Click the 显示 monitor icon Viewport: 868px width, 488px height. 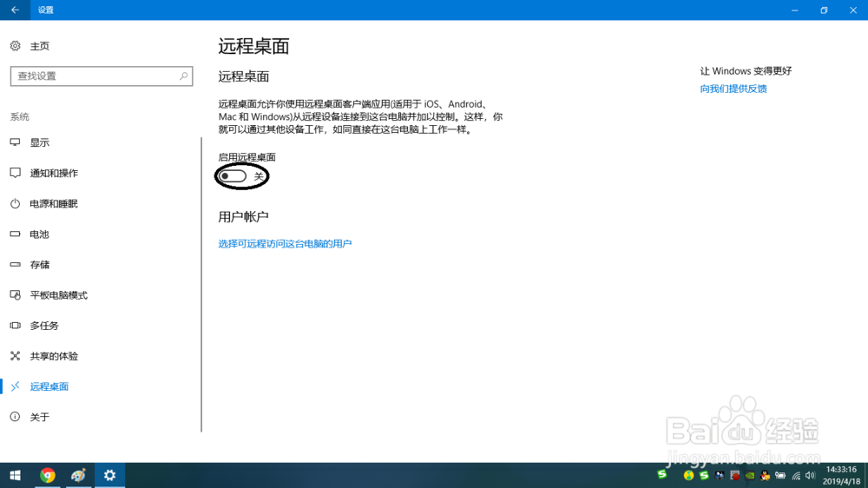pyautogui.click(x=15, y=142)
